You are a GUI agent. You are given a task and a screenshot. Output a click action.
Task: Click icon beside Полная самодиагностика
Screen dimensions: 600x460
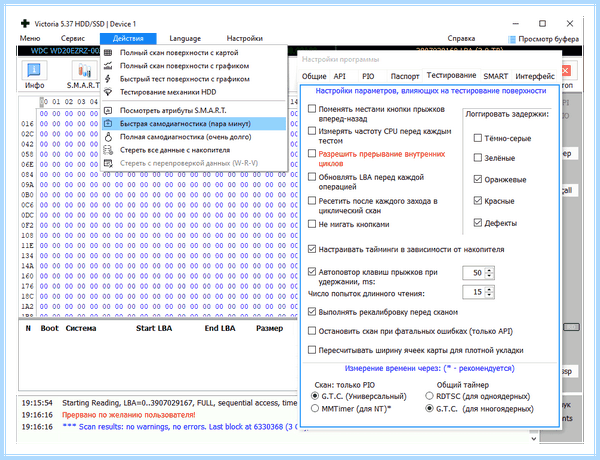pos(108,137)
